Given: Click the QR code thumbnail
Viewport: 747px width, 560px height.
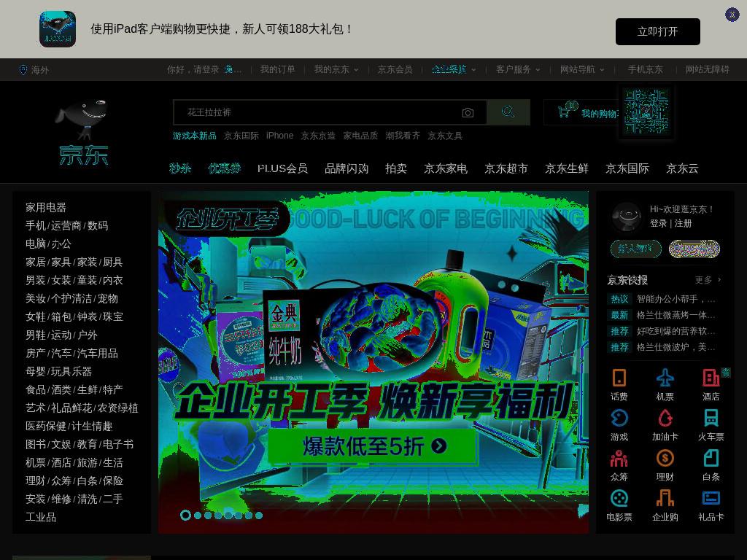Looking at the screenshot, I should click(646, 112).
